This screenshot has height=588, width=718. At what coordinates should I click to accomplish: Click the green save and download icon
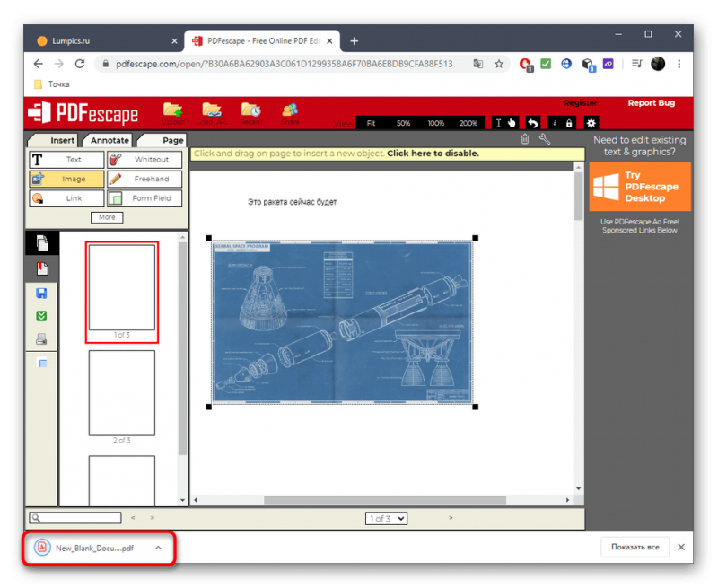pyautogui.click(x=41, y=316)
